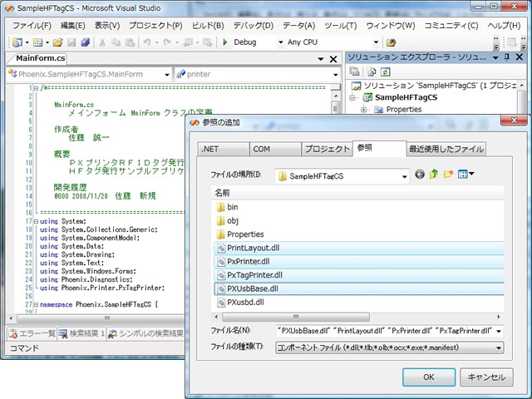Expand the Properties node in Solution Explorer
The width and height of the screenshot is (532, 399).
tap(363, 110)
